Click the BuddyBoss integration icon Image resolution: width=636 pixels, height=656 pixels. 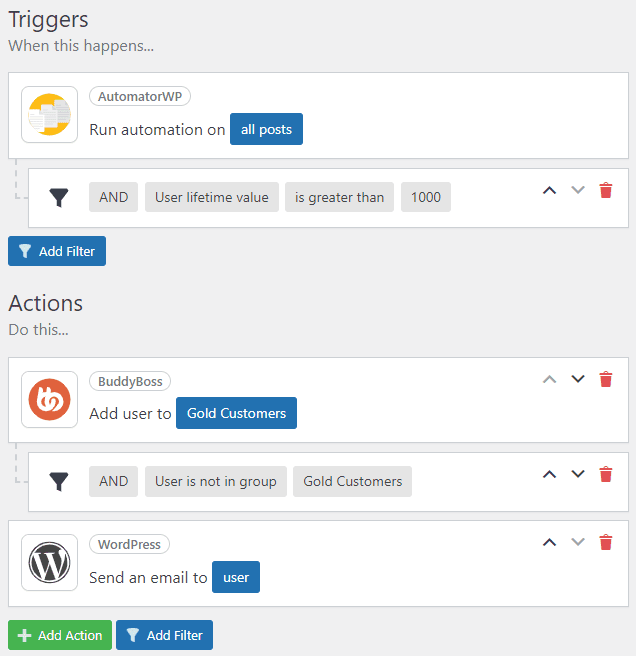click(x=49, y=400)
